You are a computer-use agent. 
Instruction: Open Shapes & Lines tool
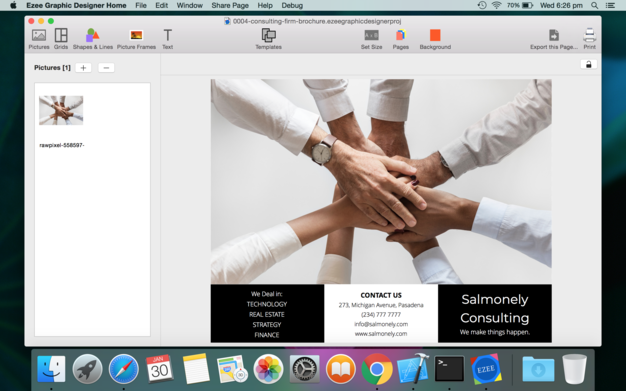click(93, 39)
